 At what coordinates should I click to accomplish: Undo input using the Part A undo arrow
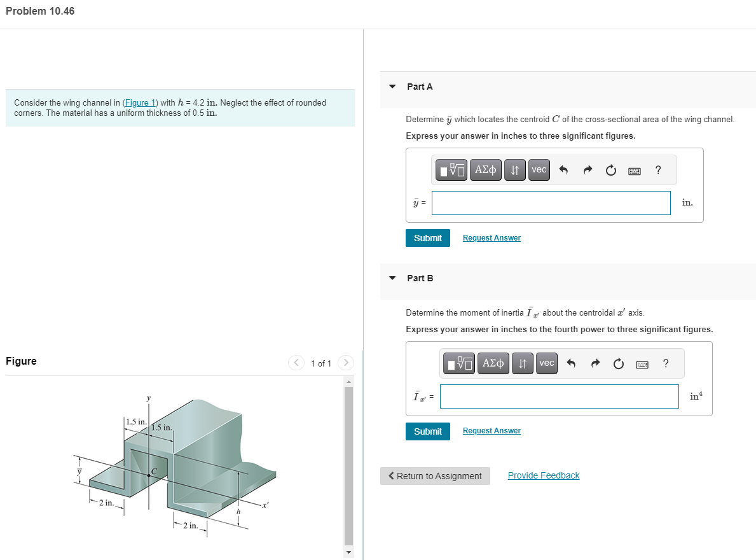pos(564,170)
